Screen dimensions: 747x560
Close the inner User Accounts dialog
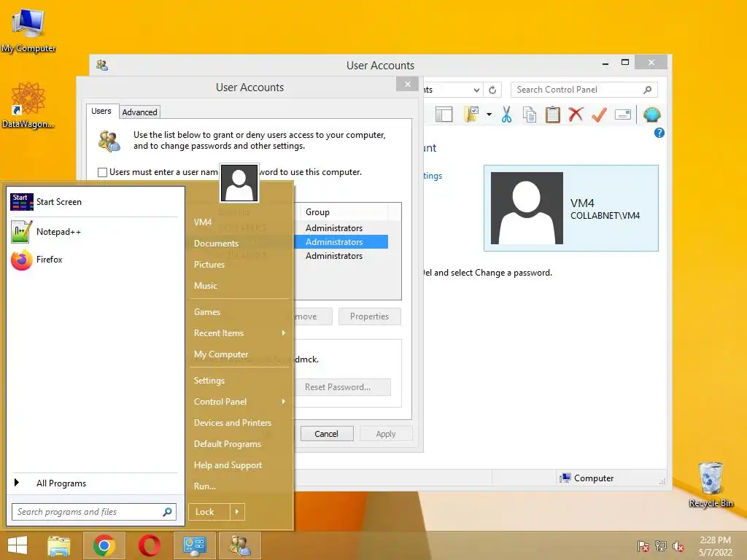(x=407, y=85)
